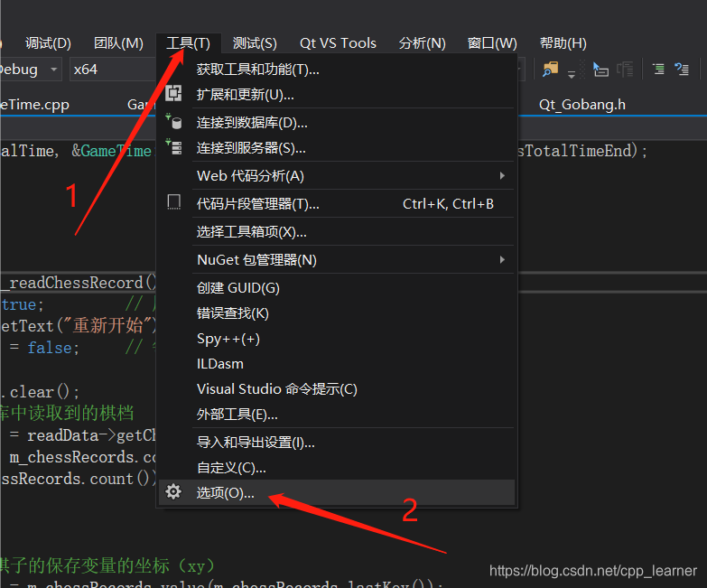The height and width of the screenshot is (588, 707).
Task: Click the Select Element pointer toolbar icon
Action: [600, 70]
